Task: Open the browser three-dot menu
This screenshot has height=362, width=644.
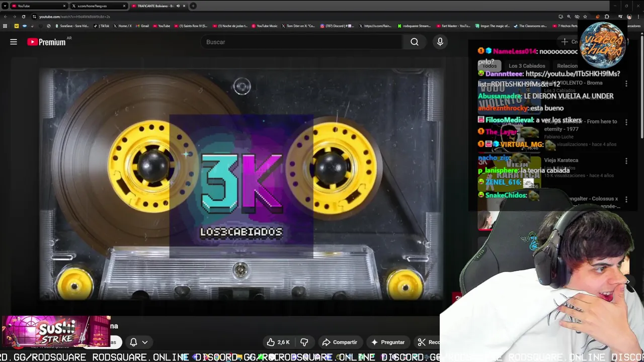Action: pos(638,17)
